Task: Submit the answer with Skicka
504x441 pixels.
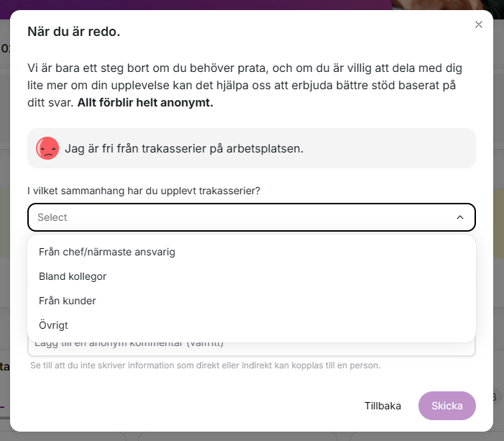Action: click(x=446, y=406)
